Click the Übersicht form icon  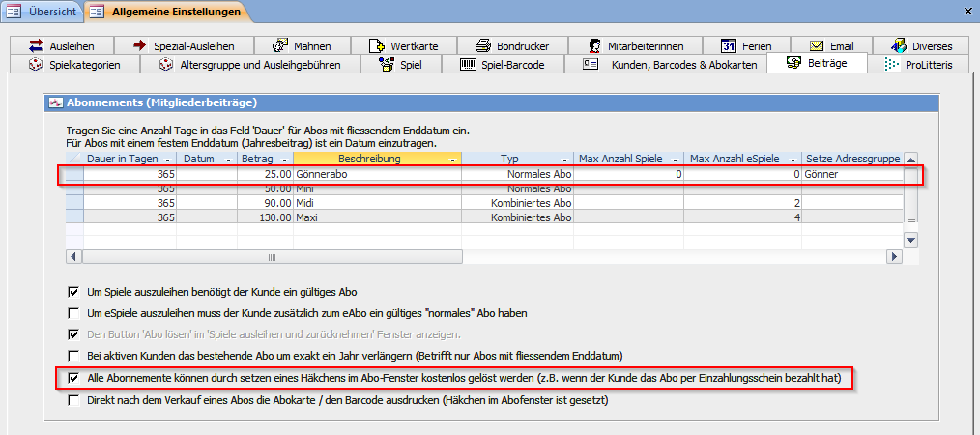[x=14, y=12]
